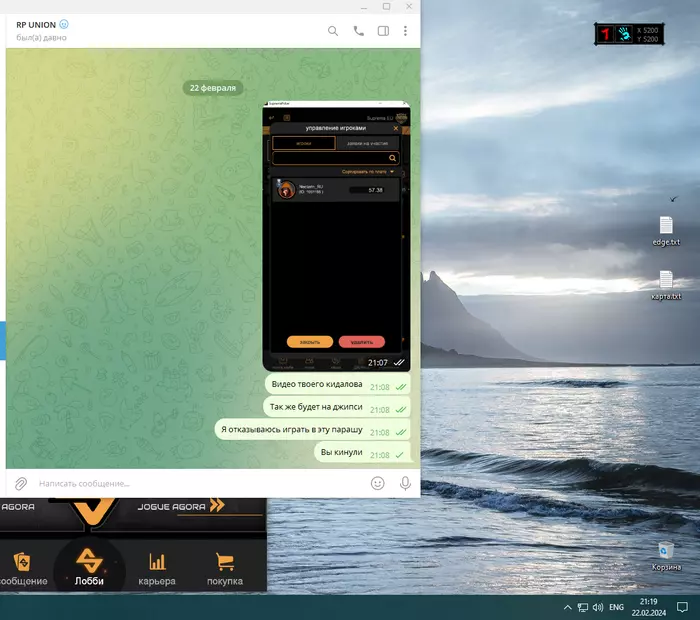Image resolution: width=700 pixels, height=620 pixels.
Task: Maximize the Telegram window
Action: pos(387,7)
